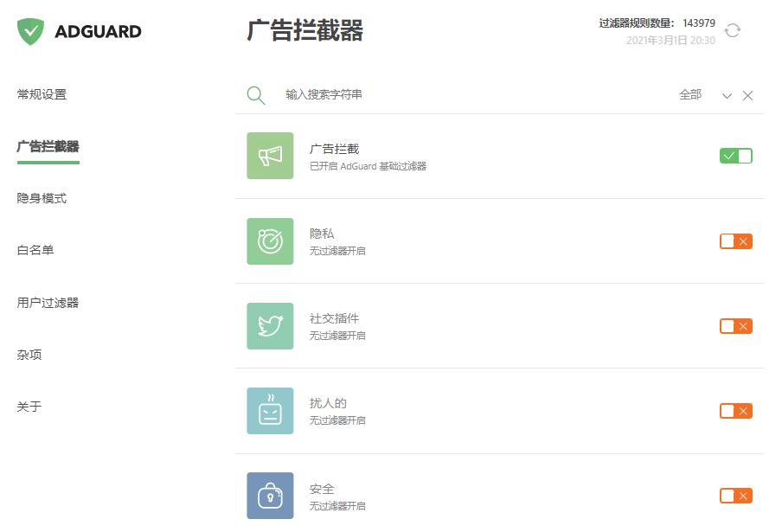Click the 安全 category title
The image size is (782, 532).
322,489
